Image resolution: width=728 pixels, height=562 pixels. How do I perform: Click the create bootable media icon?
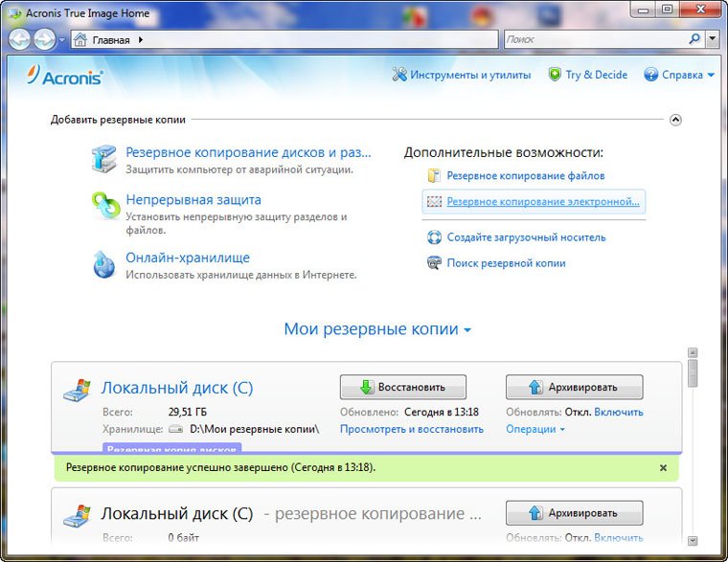(x=434, y=237)
